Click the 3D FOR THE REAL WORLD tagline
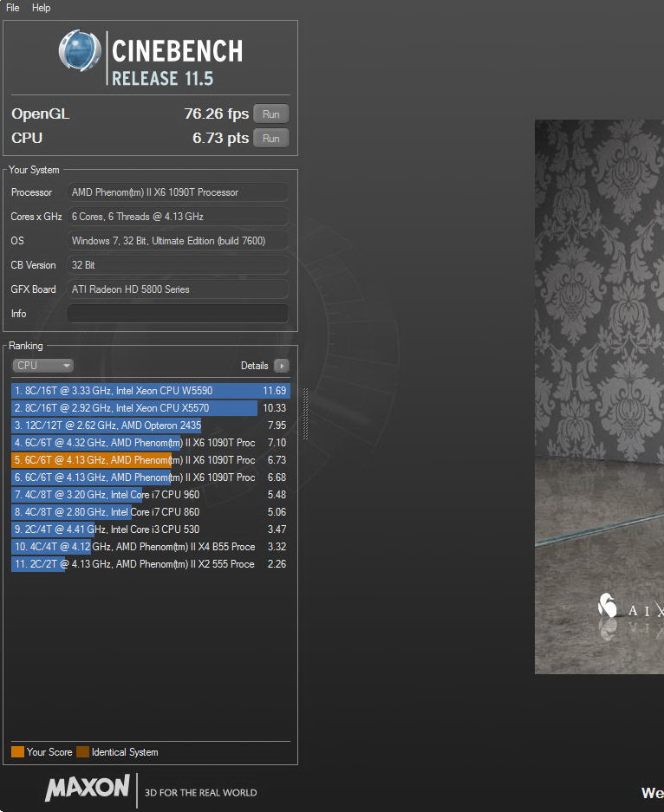 tap(200, 793)
